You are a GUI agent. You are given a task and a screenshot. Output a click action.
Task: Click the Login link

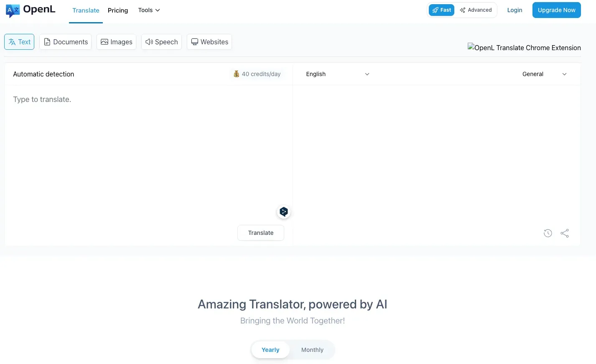pos(514,10)
